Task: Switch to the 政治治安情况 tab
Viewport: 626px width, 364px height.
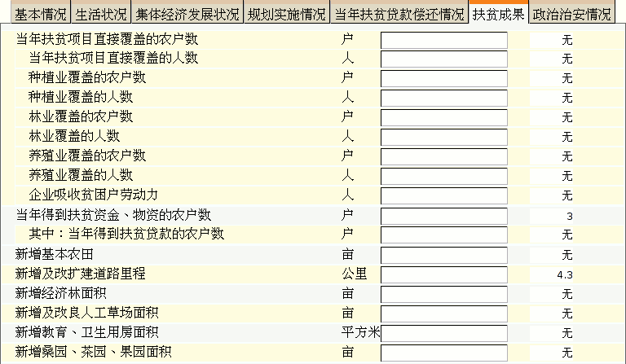Action: click(x=571, y=15)
